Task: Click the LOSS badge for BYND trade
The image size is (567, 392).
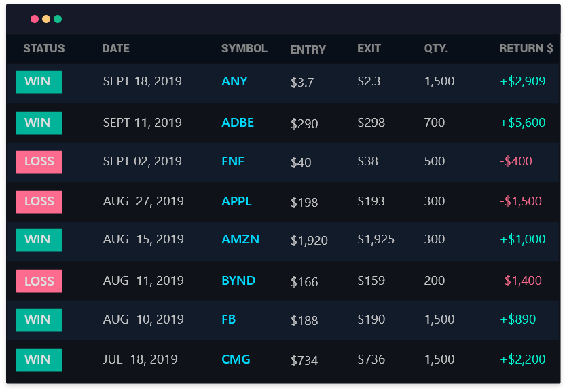Action: click(x=39, y=280)
